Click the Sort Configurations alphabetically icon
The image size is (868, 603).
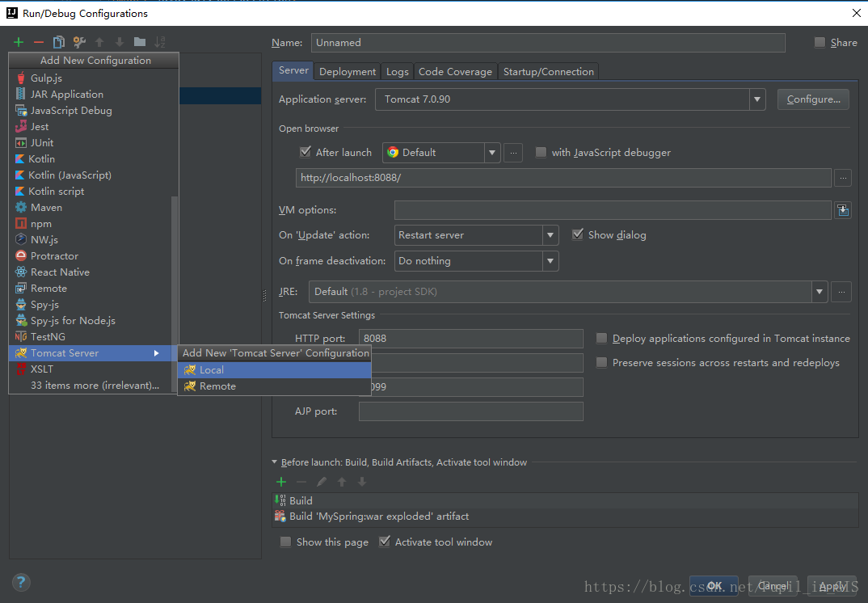[160, 42]
